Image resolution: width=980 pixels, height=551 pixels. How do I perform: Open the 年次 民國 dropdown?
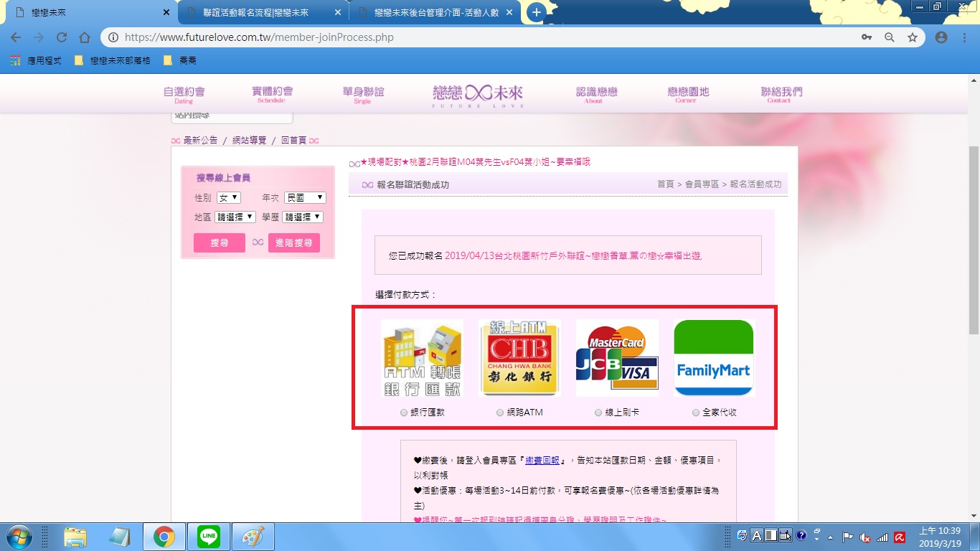coord(305,197)
